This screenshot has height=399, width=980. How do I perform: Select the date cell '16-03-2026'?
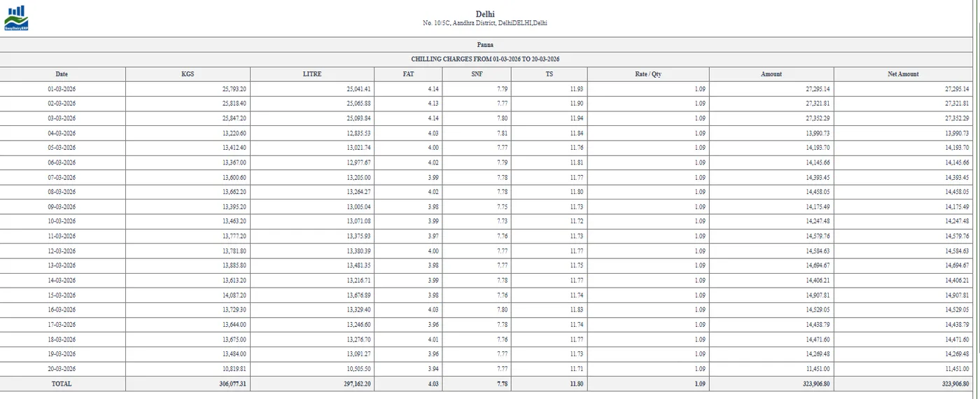(62, 309)
